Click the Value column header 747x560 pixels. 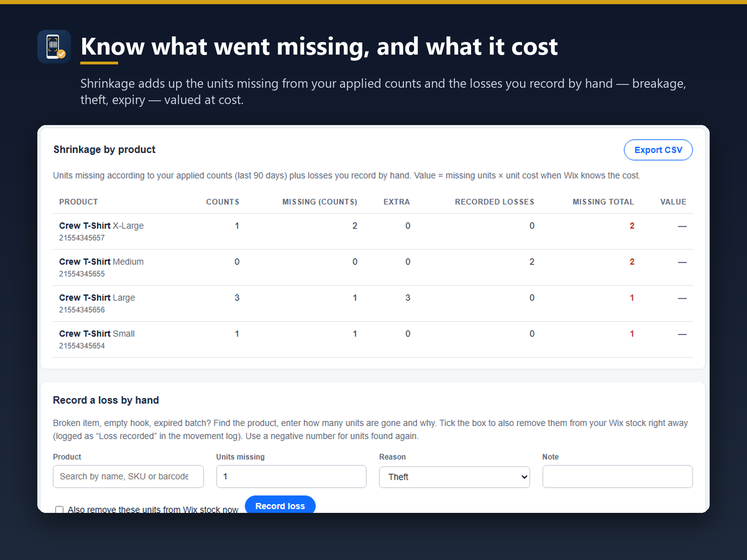[673, 202]
